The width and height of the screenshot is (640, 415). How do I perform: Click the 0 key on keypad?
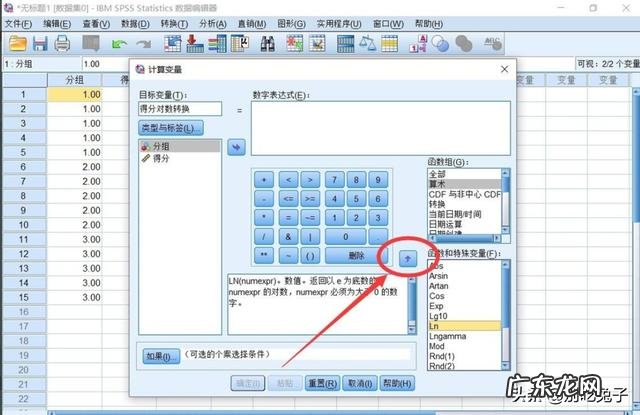[345, 237]
